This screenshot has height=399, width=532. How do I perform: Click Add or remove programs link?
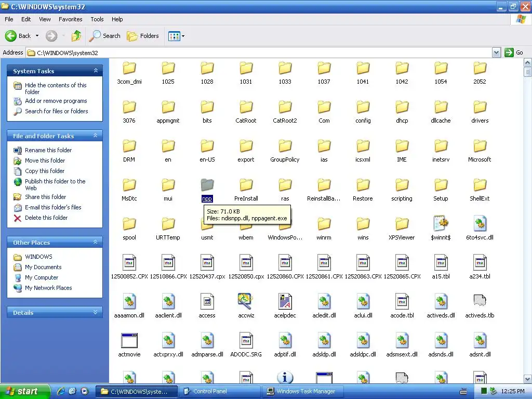coord(56,101)
